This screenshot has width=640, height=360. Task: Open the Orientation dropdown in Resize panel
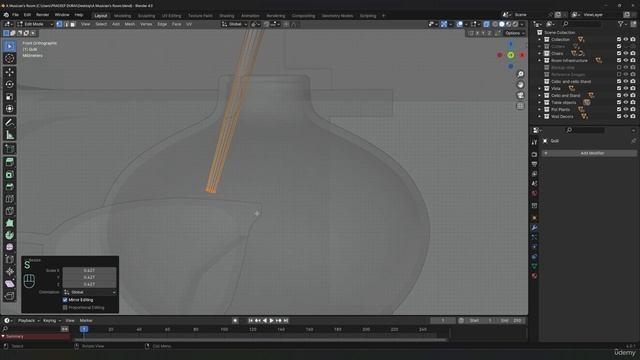click(89, 292)
